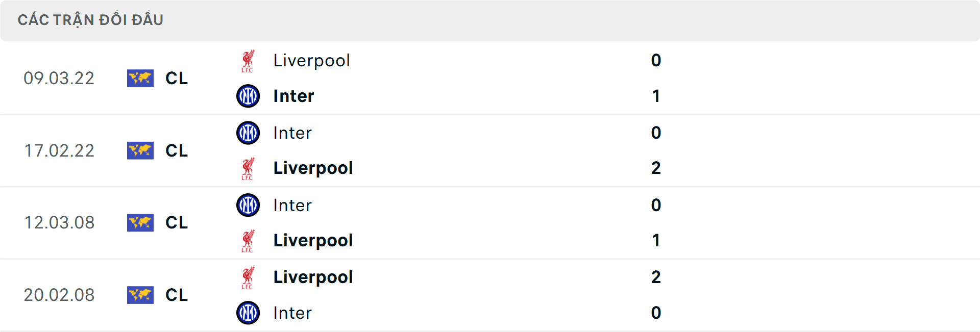Click the CL emblem in the 12.03.08 row
Screen dimensions: 980x332
coord(140,223)
